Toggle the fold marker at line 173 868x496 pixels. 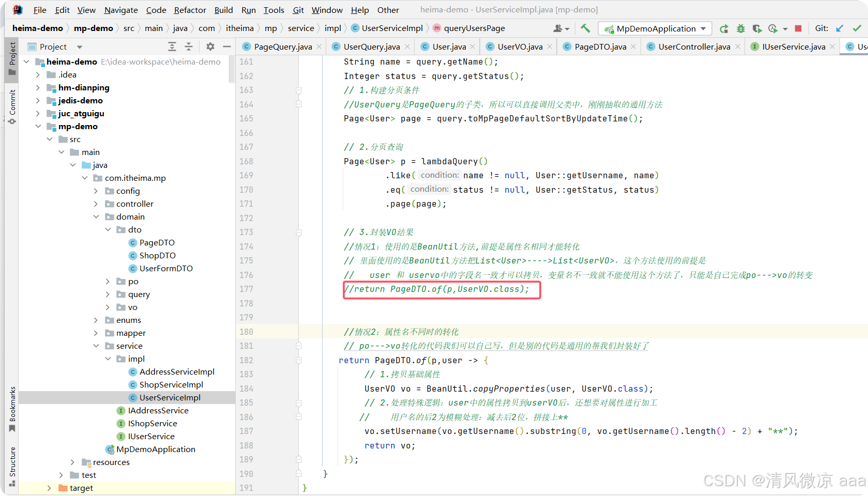(299, 233)
